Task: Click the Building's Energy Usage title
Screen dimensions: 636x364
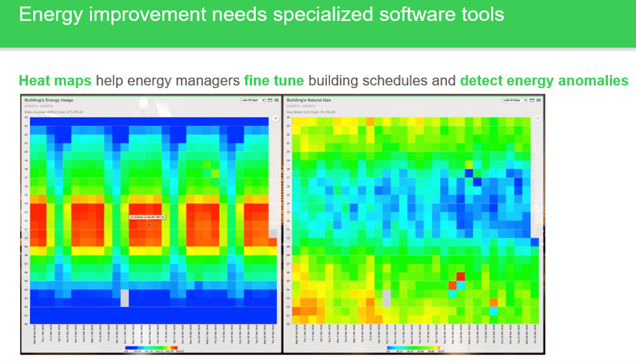Action: [x=48, y=100]
